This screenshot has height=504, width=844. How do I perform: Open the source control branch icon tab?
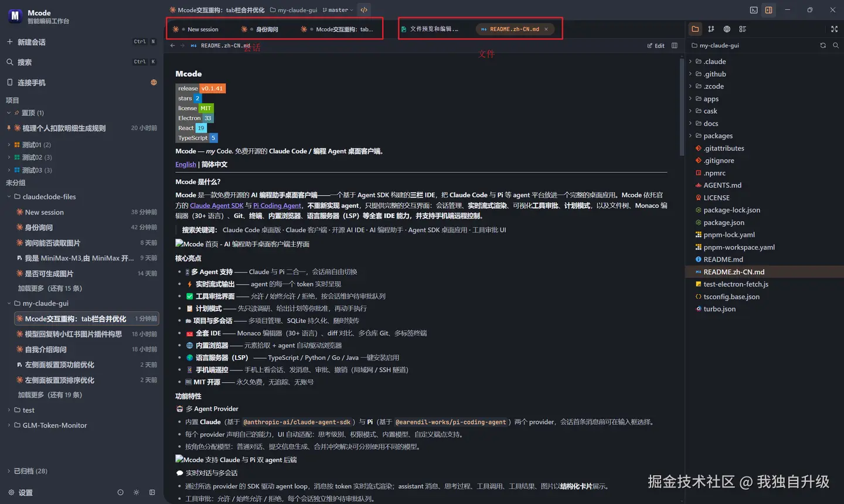(711, 29)
